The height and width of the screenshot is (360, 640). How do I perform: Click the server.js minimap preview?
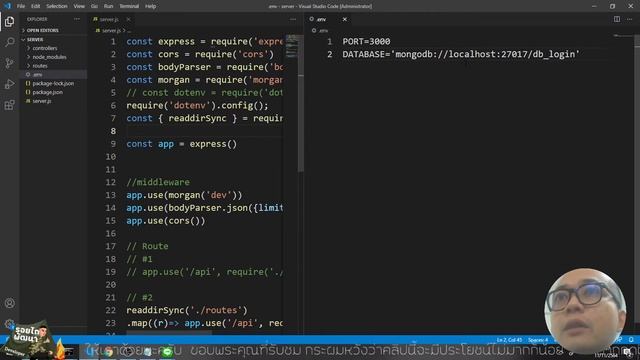click(x=291, y=46)
